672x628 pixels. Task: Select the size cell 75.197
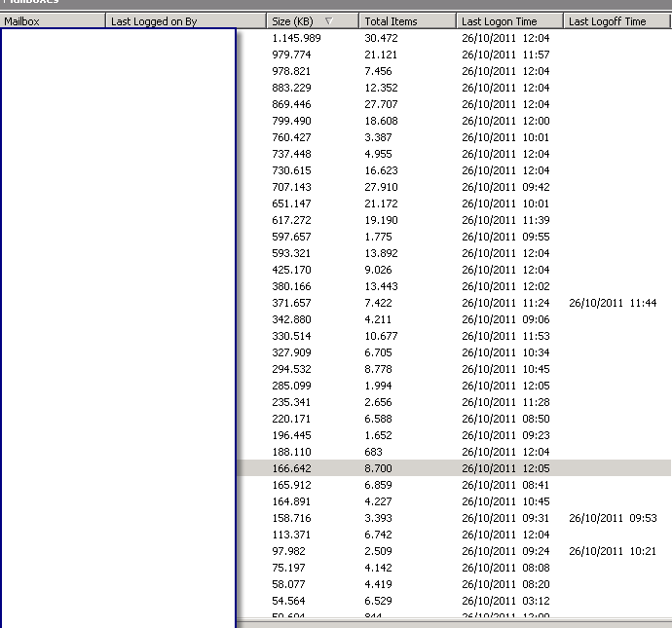pos(288,568)
